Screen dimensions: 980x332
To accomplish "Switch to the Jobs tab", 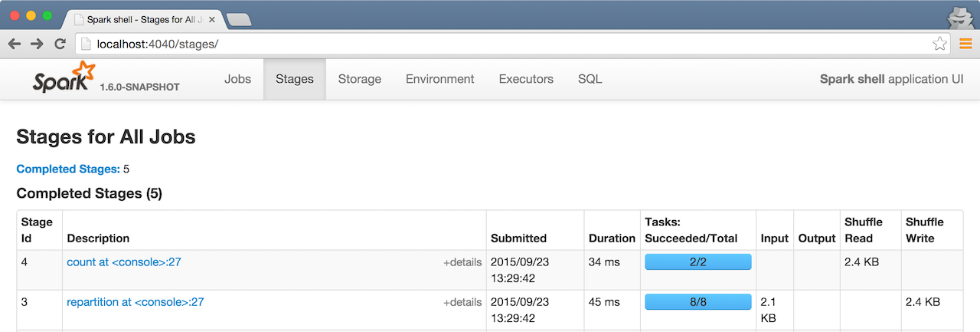I will click(x=237, y=79).
